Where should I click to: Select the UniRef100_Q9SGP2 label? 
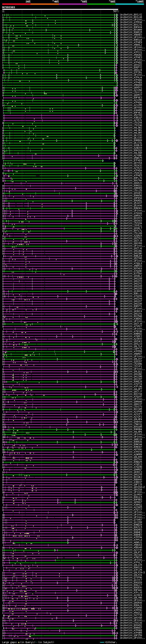pyautogui.click(x=131, y=193)
